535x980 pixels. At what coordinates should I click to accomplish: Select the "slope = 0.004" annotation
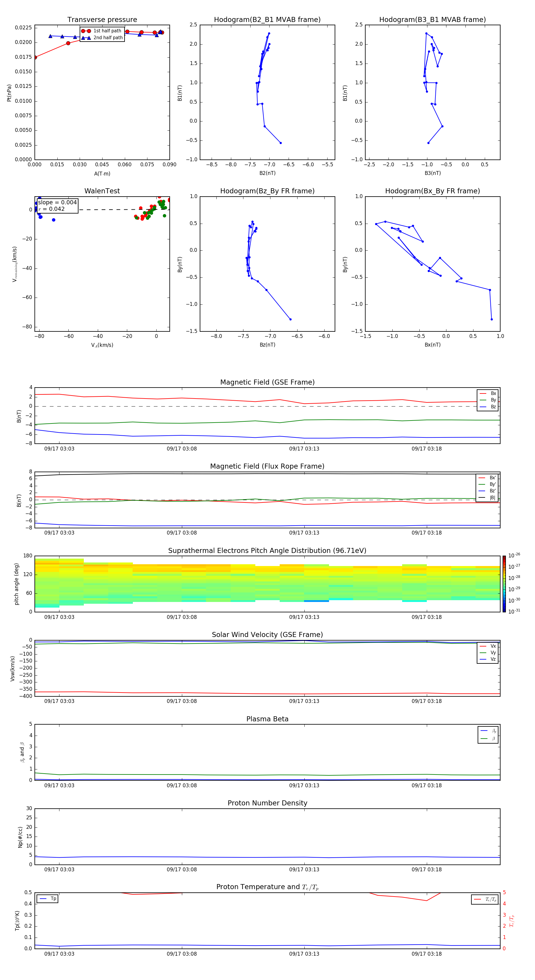tap(57, 203)
